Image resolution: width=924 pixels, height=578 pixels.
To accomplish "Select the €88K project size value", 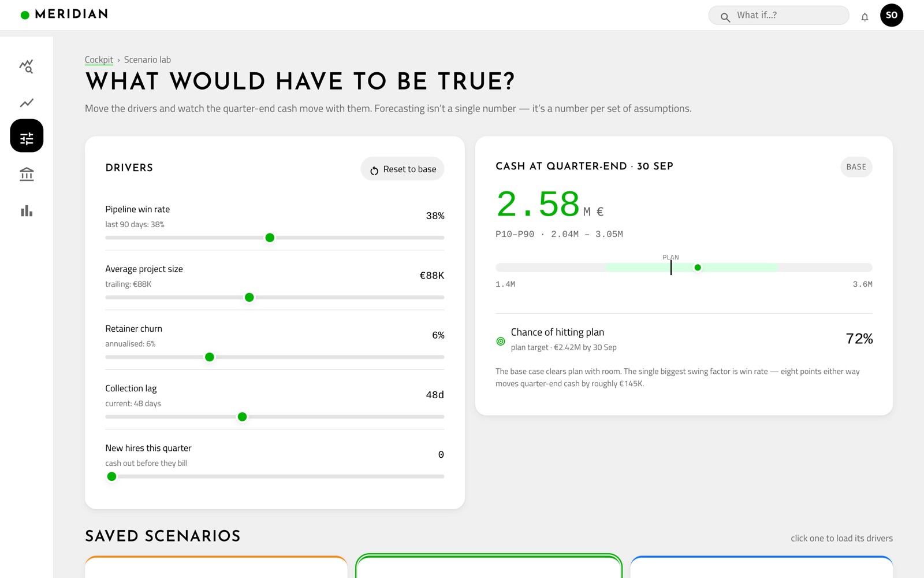I will pyautogui.click(x=432, y=275).
